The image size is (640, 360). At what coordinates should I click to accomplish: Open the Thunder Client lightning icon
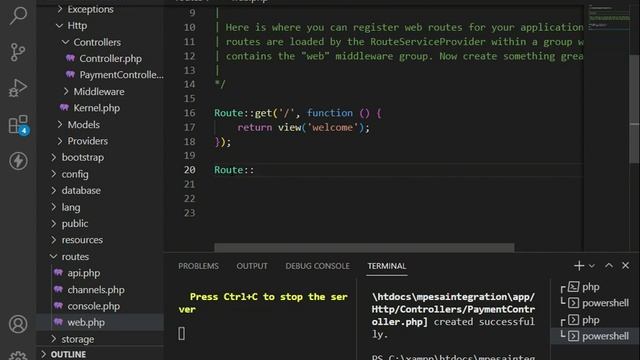[18, 161]
